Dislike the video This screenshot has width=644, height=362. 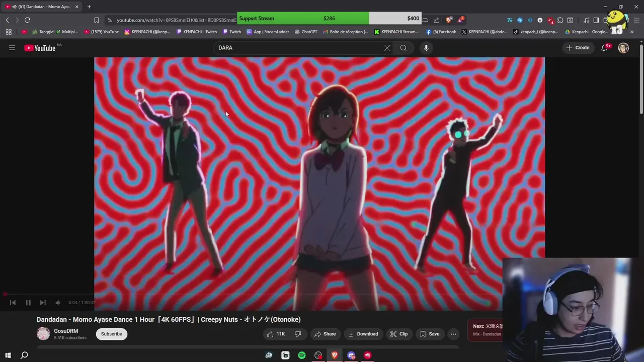point(298,334)
